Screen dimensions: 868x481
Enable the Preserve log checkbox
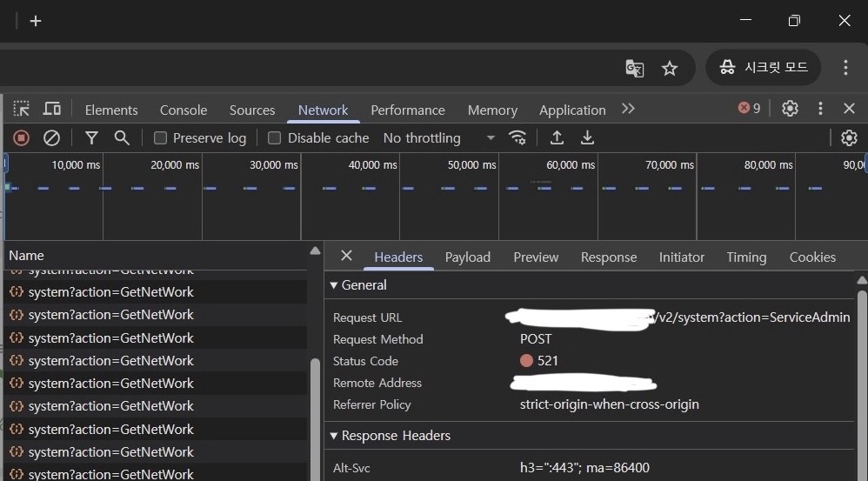tap(160, 137)
